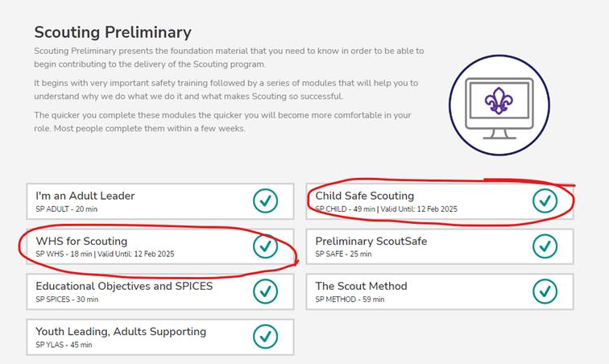Screen dimensions: 609x364
Task: Click the SP YLAS 45 min subtitle
Action: pos(64,345)
